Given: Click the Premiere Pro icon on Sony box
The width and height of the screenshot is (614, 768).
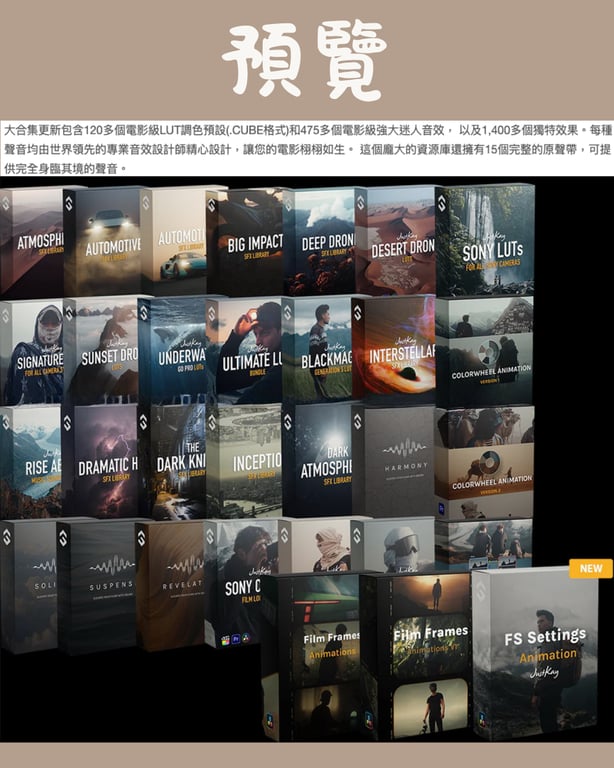Looking at the screenshot, I should tap(236, 639).
